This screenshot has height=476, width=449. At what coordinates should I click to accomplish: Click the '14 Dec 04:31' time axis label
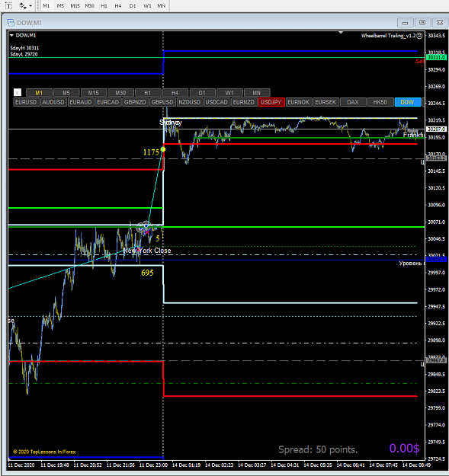tap(284, 465)
